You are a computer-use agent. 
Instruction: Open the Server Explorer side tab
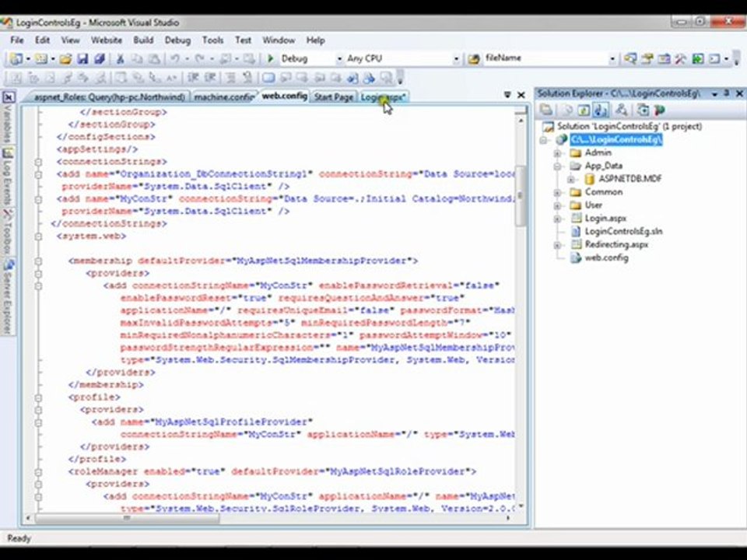pos(8,296)
